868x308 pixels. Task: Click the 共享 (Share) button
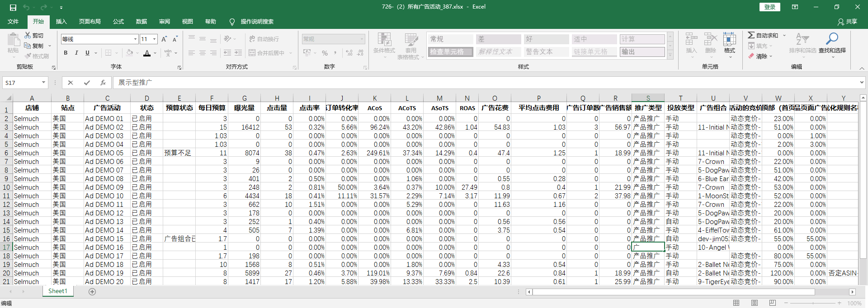[x=847, y=22]
